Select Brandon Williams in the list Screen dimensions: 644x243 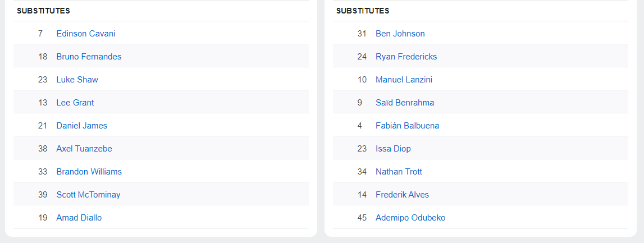[x=89, y=172]
